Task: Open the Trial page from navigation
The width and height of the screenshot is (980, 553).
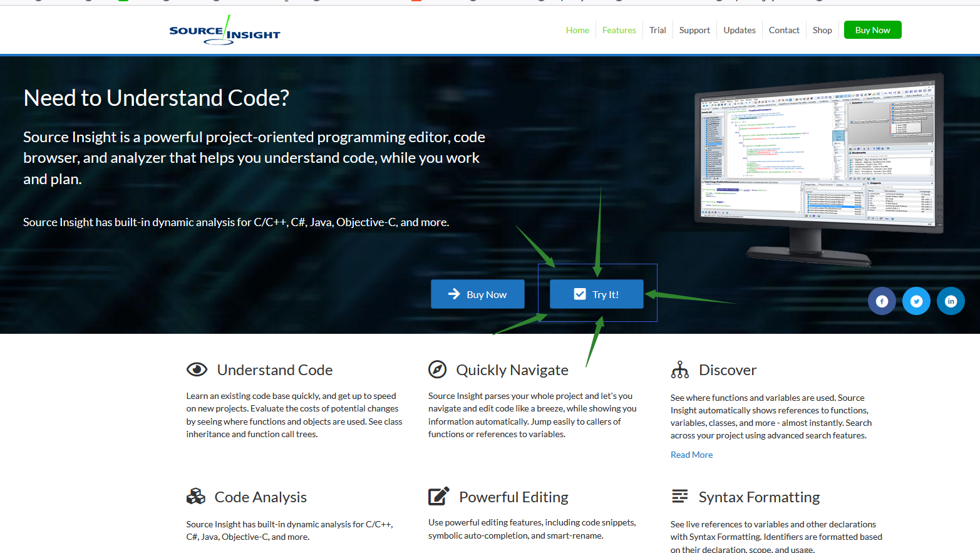Action: pyautogui.click(x=658, y=30)
